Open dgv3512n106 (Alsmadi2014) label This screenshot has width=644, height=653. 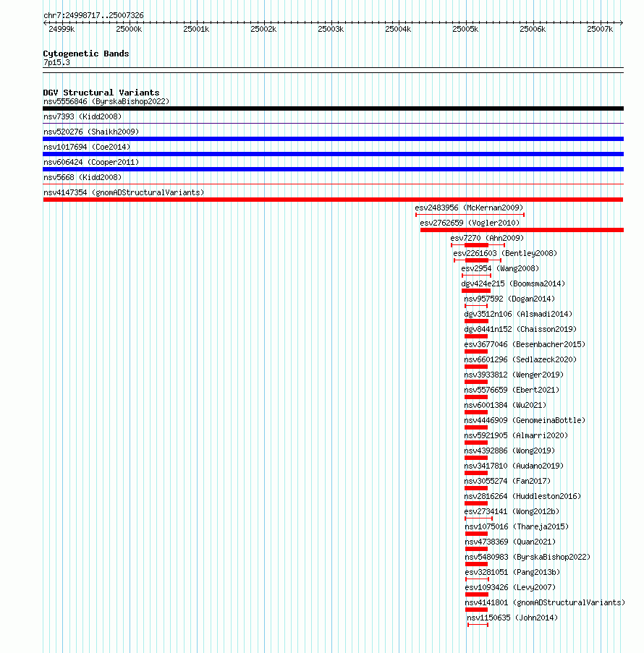pos(518,314)
